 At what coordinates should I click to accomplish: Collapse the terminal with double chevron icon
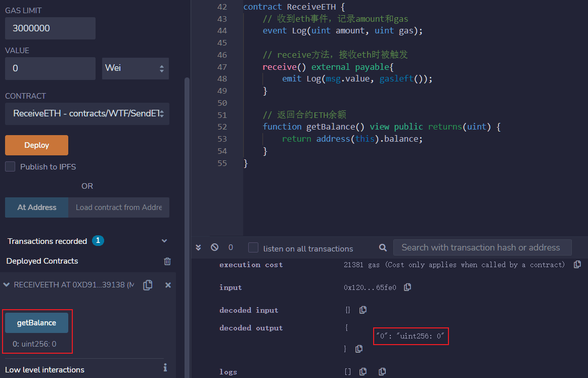coord(198,247)
